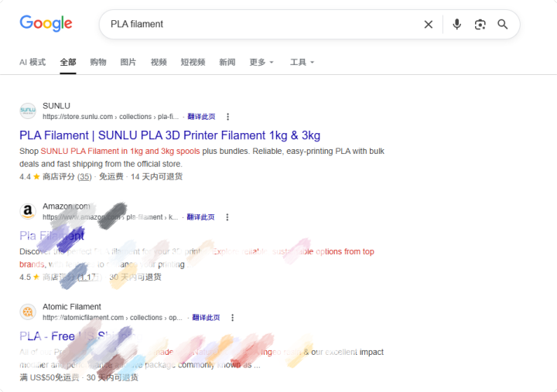Open three-dot menu for Atomic Filament result
This screenshot has height=392, width=557.
(x=232, y=318)
